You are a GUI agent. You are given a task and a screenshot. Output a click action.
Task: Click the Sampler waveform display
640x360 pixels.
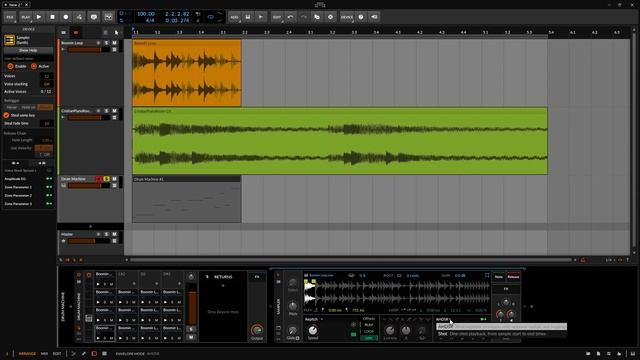coord(397,293)
